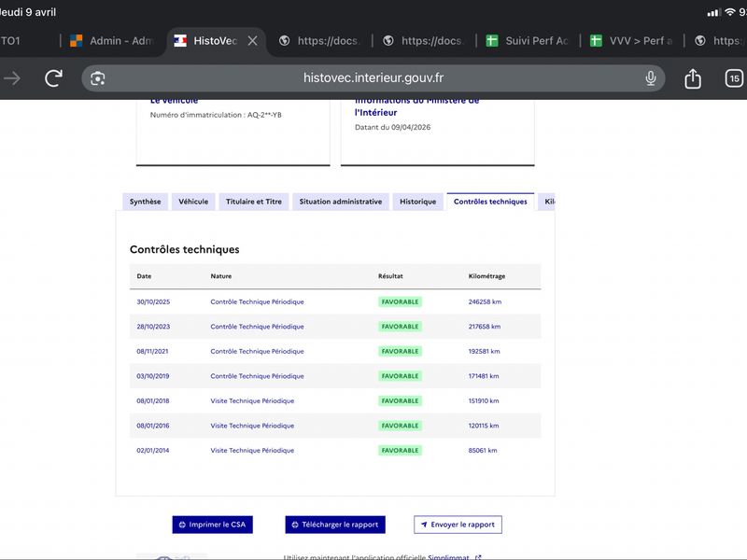Viewport: 747px width, 560px height.
Task: Click the date 08/11/2021
Action: (152, 352)
